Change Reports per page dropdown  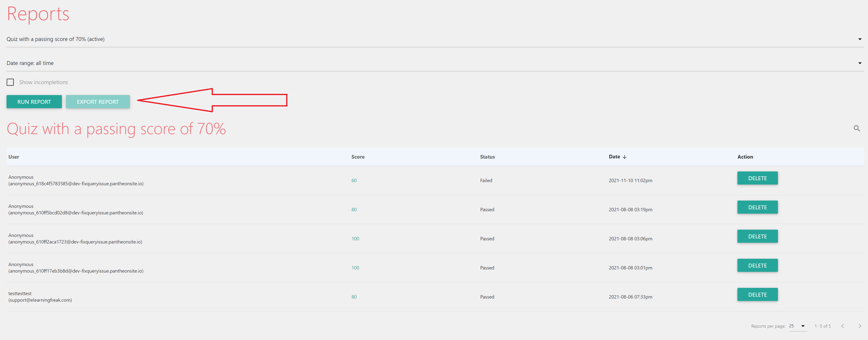(798, 326)
